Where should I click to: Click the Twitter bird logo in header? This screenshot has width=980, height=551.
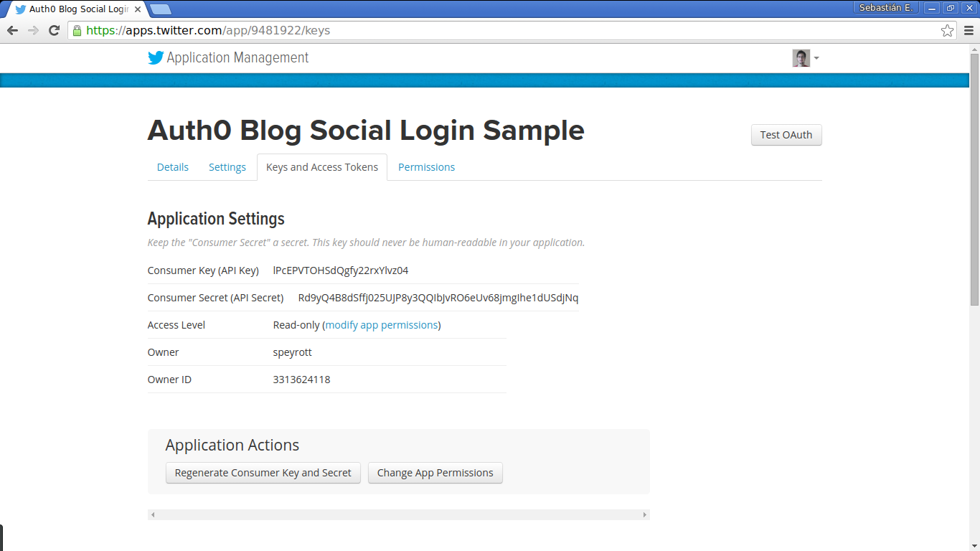pyautogui.click(x=156, y=58)
